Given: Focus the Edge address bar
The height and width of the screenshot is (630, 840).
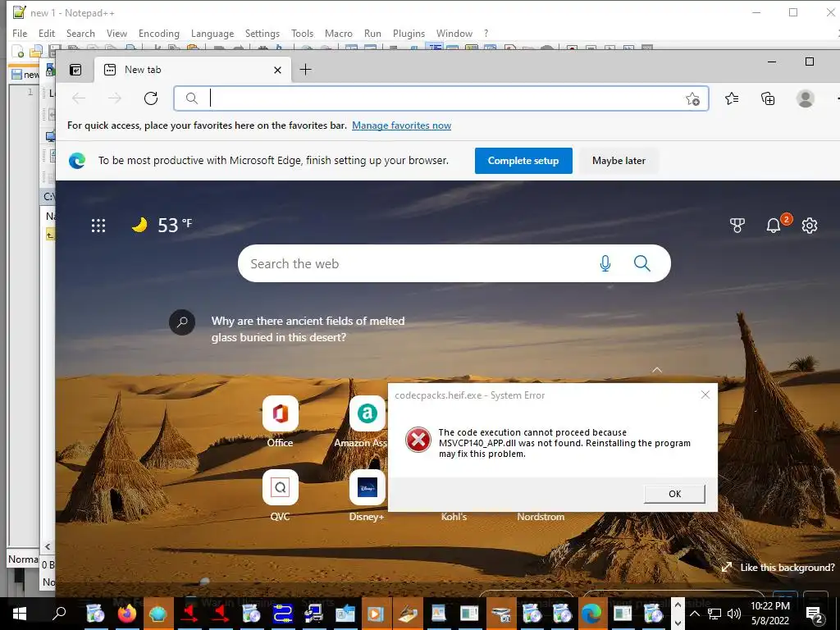Looking at the screenshot, I should [x=441, y=98].
